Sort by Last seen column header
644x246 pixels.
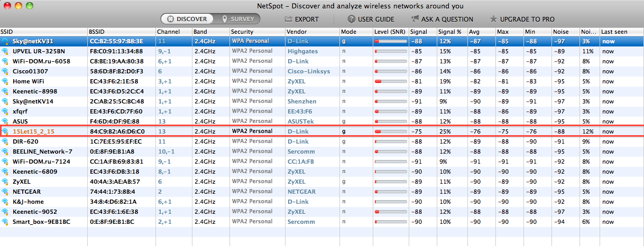622,32
